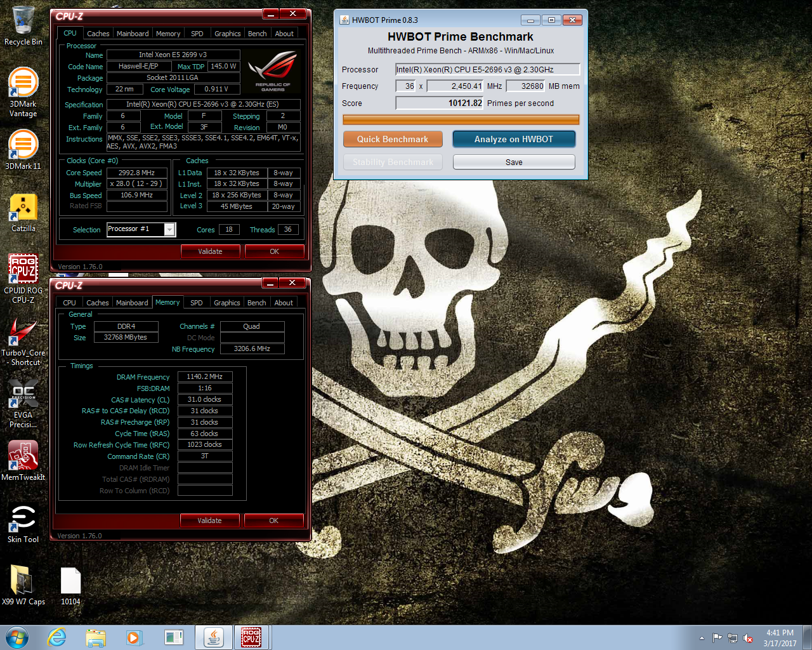Screen dimensions: 812x650
Task: Click the score field showing 10121.82
Action: pyautogui.click(x=440, y=103)
